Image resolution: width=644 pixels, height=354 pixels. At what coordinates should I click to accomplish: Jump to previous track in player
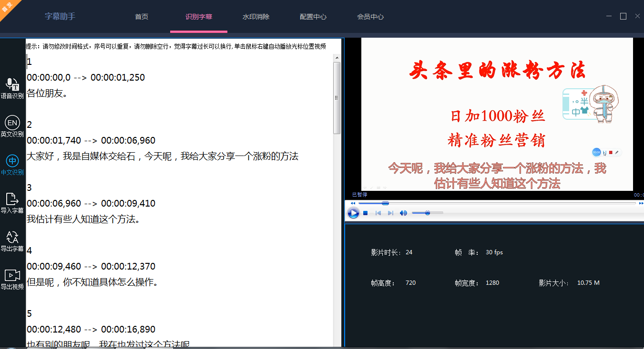click(x=378, y=213)
